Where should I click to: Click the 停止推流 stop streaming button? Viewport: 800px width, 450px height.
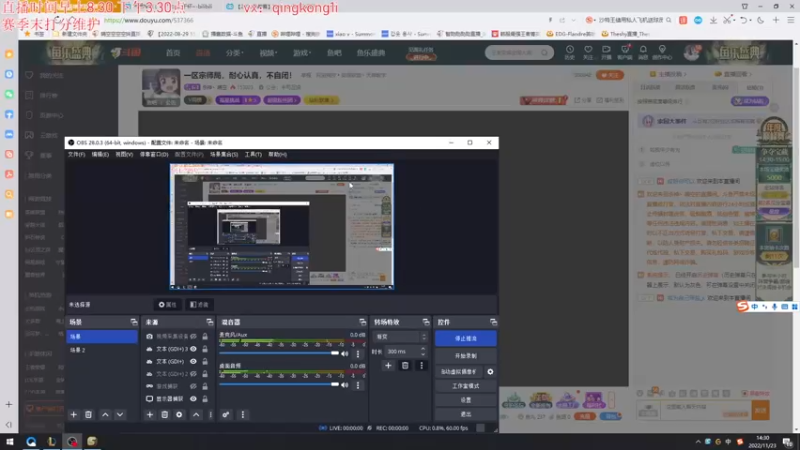pos(465,338)
